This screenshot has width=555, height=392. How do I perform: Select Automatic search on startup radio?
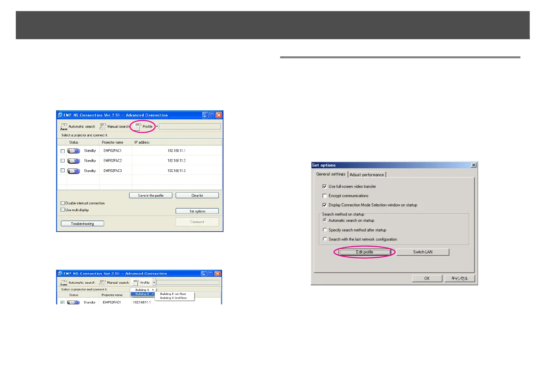tap(325, 220)
